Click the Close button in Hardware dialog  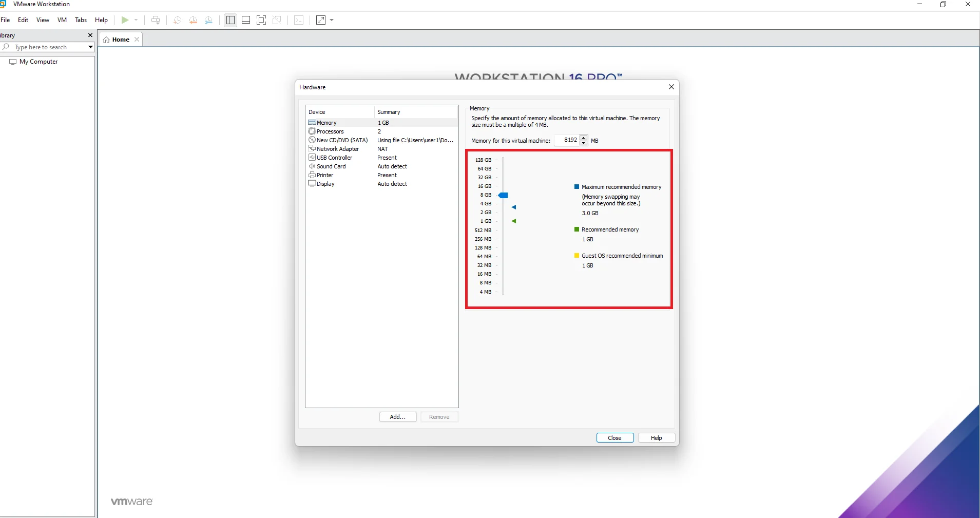pyautogui.click(x=614, y=438)
